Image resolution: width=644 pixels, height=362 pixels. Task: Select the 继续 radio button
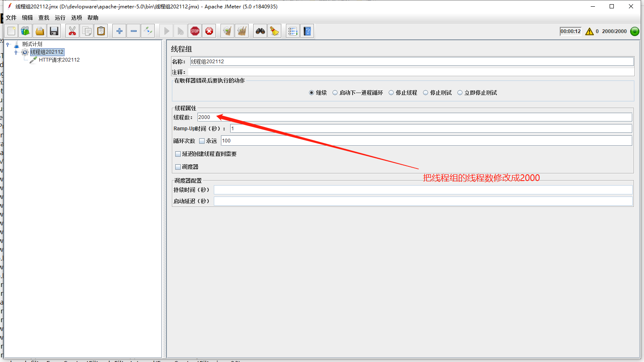click(312, 93)
